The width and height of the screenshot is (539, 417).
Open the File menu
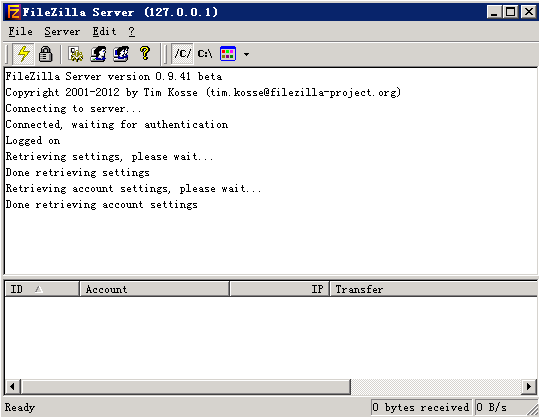20,32
